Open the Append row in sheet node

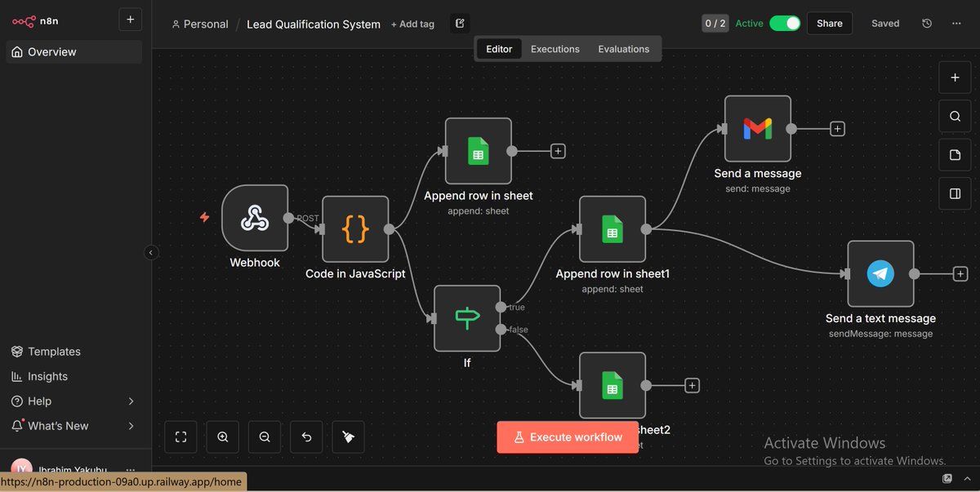(479, 151)
